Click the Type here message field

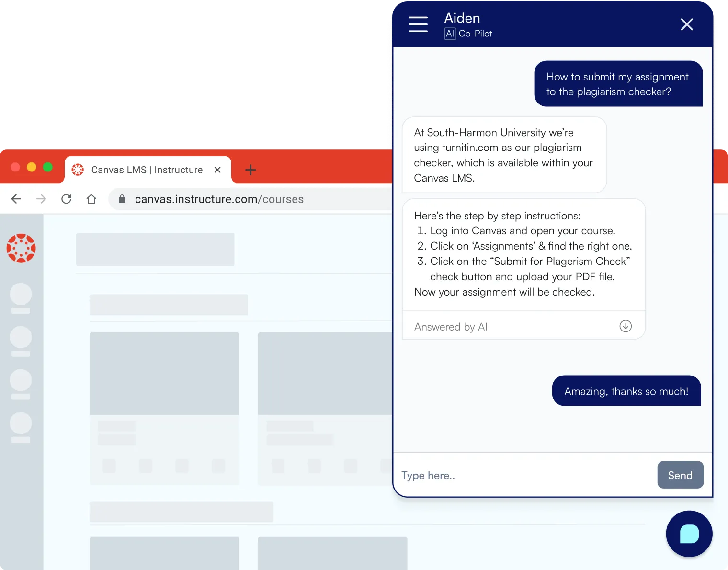pyautogui.click(x=479, y=475)
